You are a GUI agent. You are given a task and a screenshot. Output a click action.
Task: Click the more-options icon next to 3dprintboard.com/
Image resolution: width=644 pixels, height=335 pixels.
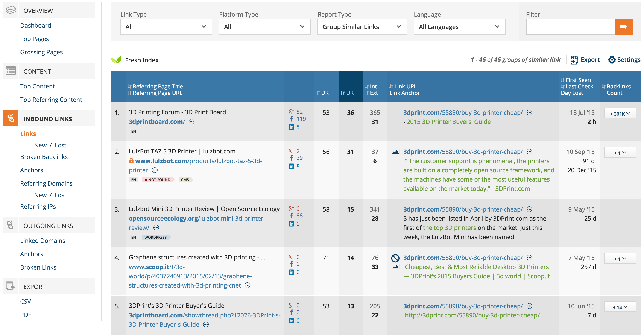(192, 122)
